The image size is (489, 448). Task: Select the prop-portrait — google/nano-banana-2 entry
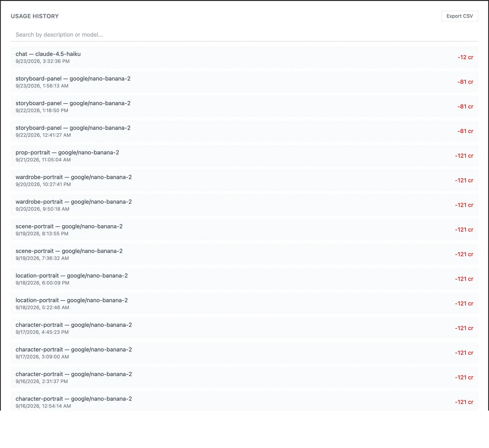[x=244, y=156]
